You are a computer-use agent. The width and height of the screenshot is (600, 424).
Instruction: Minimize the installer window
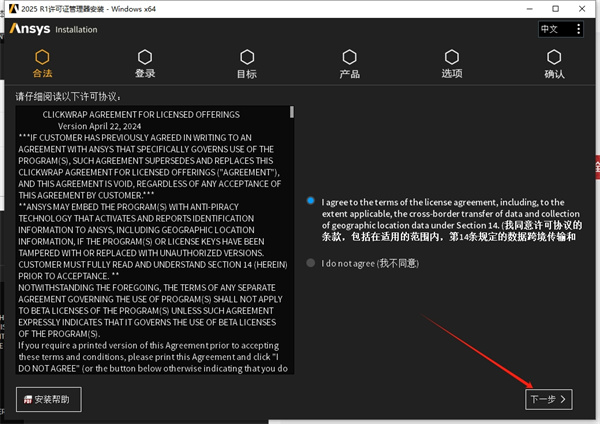(x=530, y=9)
